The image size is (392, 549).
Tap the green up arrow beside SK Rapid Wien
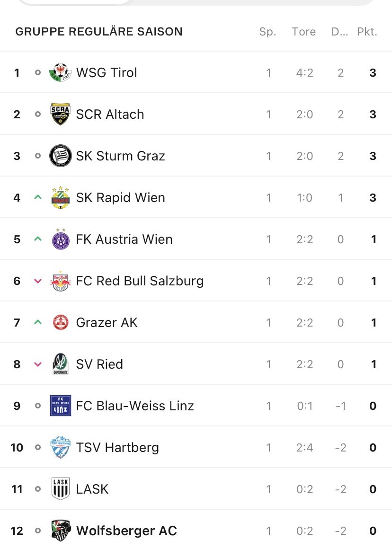point(38,197)
